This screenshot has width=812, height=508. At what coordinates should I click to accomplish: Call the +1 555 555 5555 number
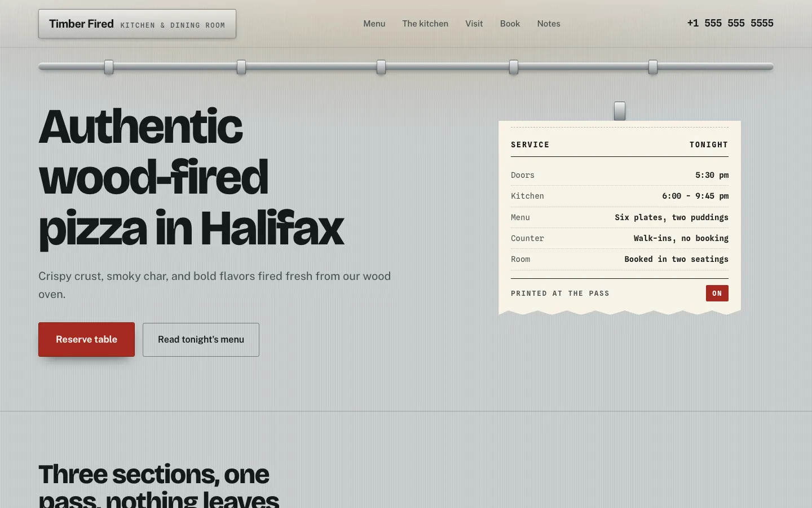pos(730,23)
